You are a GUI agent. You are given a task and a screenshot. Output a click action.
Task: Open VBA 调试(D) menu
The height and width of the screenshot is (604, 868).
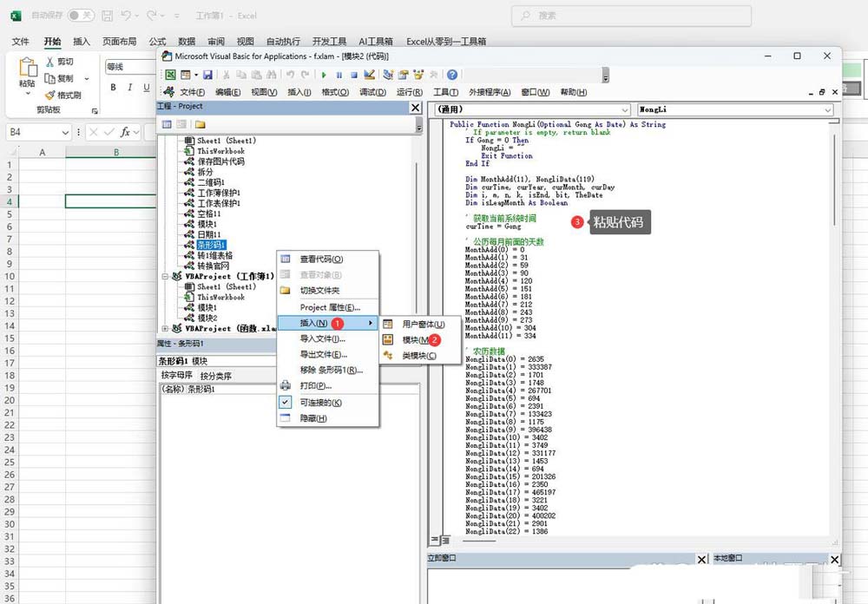pos(372,92)
